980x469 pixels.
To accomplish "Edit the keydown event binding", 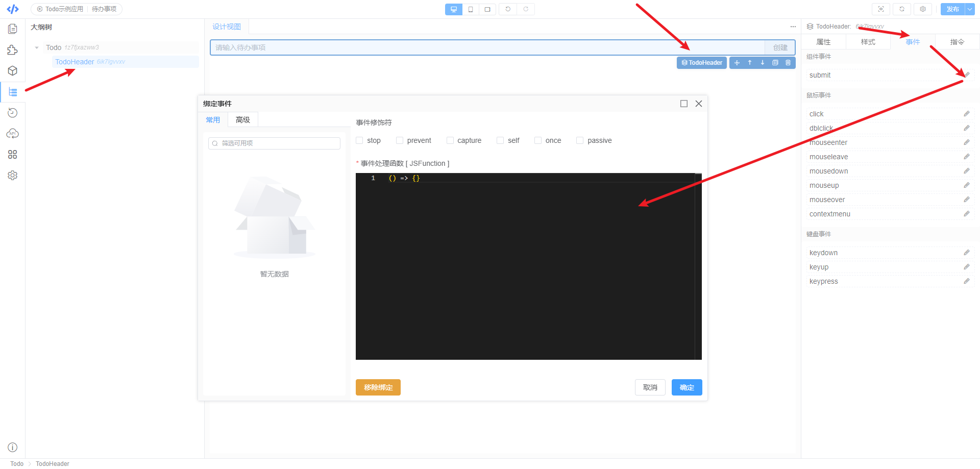I will tap(967, 253).
